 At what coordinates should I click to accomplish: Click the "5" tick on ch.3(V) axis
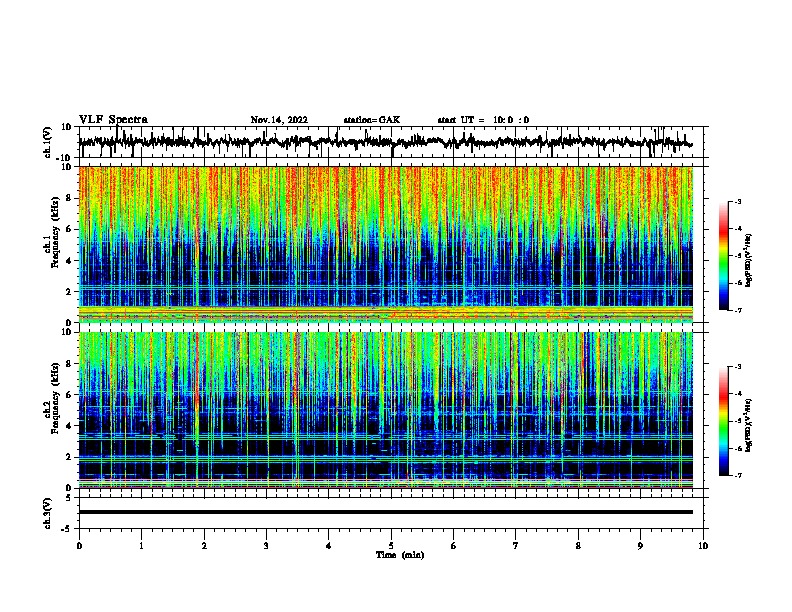70,497
